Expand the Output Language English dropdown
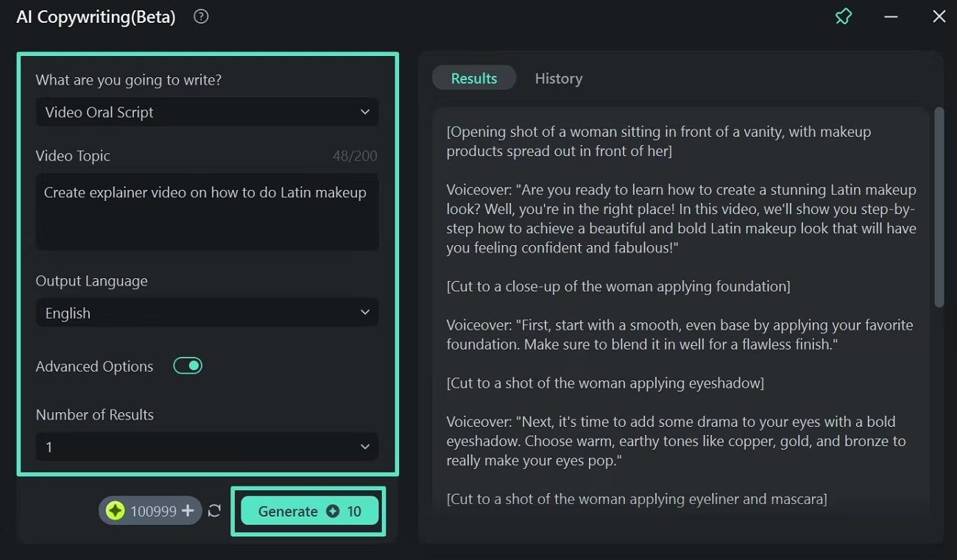The height and width of the screenshot is (560, 957). [x=207, y=313]
